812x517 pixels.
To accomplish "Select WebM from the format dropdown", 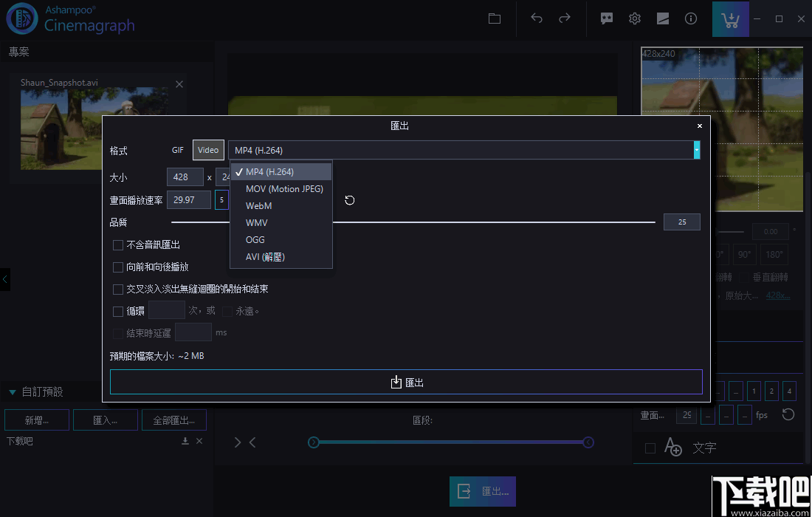I will (258, 205).
